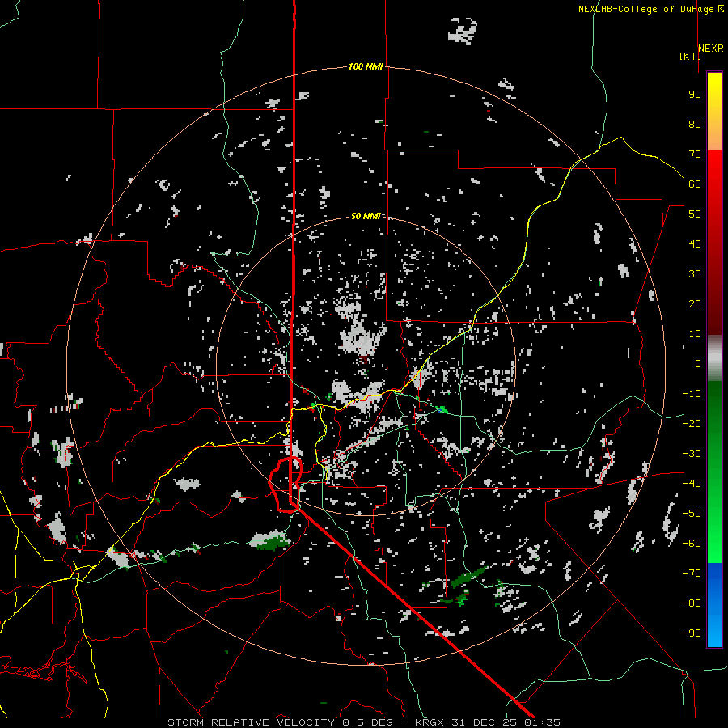Screen dimensions: 728x728
Task: Select the positive 20 knot legend value
Action: (695, 304)
